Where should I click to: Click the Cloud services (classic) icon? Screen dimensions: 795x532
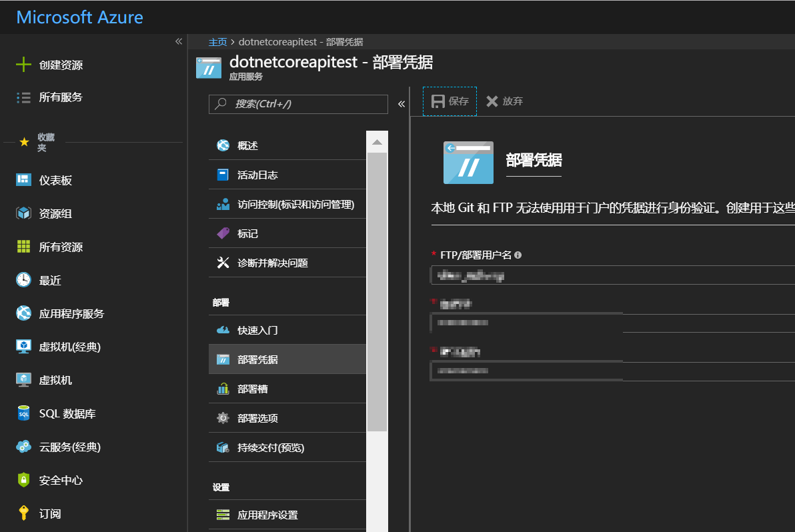(23, 447)
